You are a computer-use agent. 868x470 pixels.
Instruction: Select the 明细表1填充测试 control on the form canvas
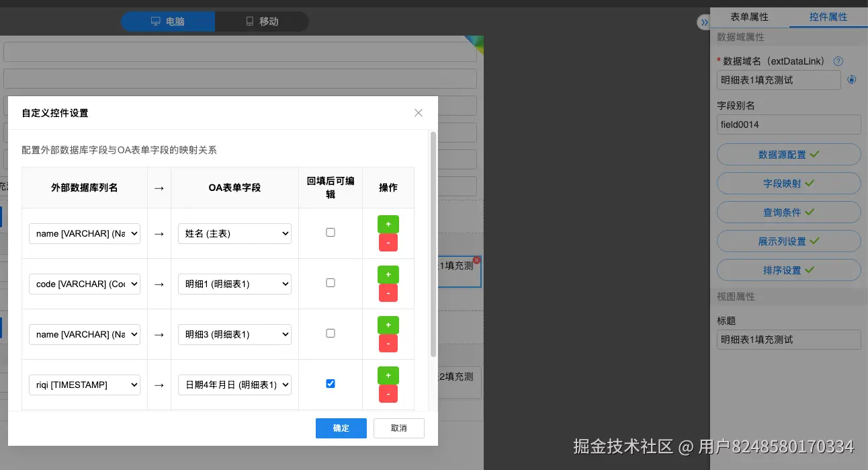pyautogui.click(x=460, y=271)
